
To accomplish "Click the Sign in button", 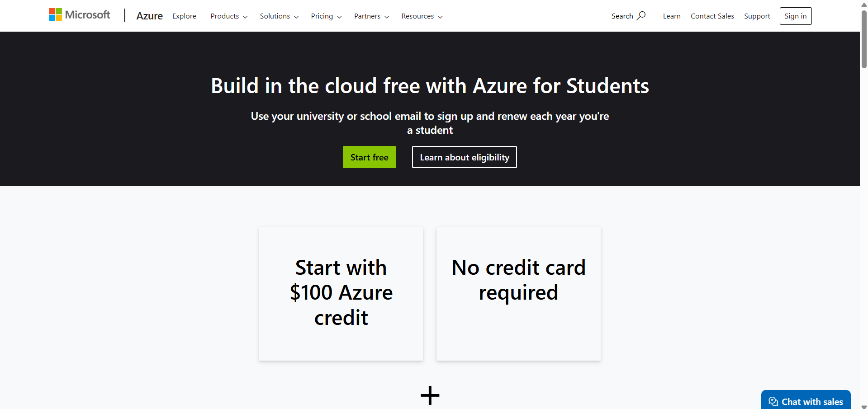I will tap(795, 16).
